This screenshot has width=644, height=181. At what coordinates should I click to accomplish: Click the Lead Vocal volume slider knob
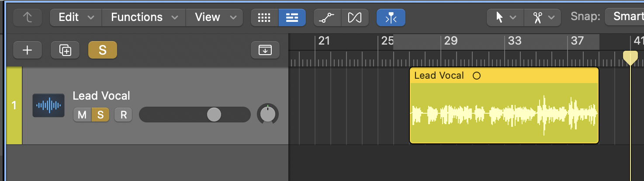tap(214, 115)
